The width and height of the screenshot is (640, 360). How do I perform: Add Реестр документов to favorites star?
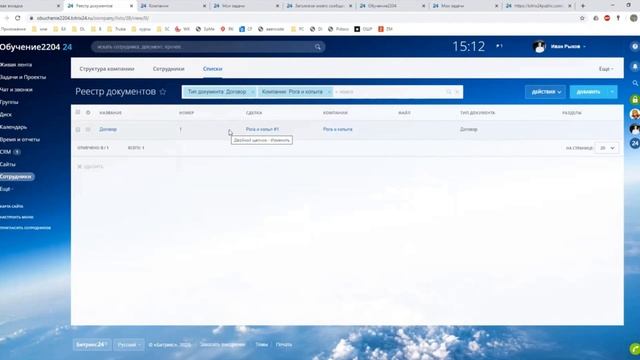point(163,92)
